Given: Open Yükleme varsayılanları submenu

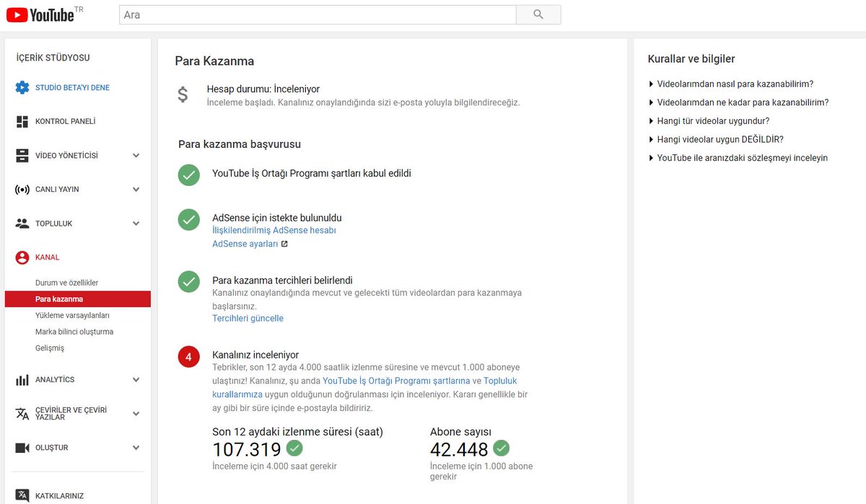Looking at the screenshot, I should pyautogui.click(x=72, y=316).
